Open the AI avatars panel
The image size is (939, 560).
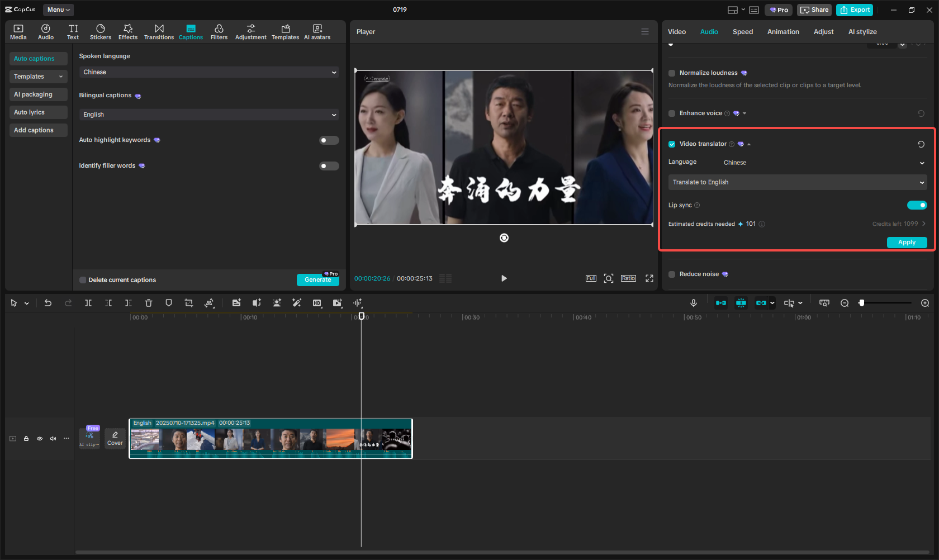click(x=317, y=31)
